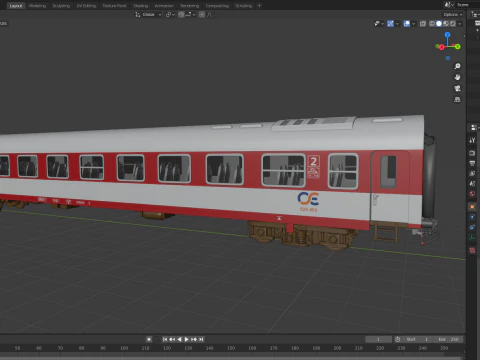Click the zoom magnifier viewport icon

pyautogui.click(x=457, y=66)
